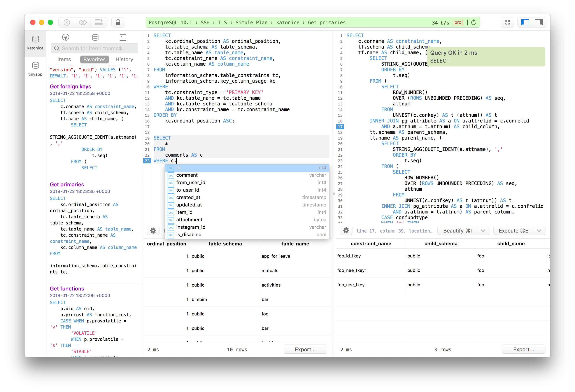Screen dimensions: 575x392
Task: Click the Execute ⌘E button
Action: [x=513, y=231]
